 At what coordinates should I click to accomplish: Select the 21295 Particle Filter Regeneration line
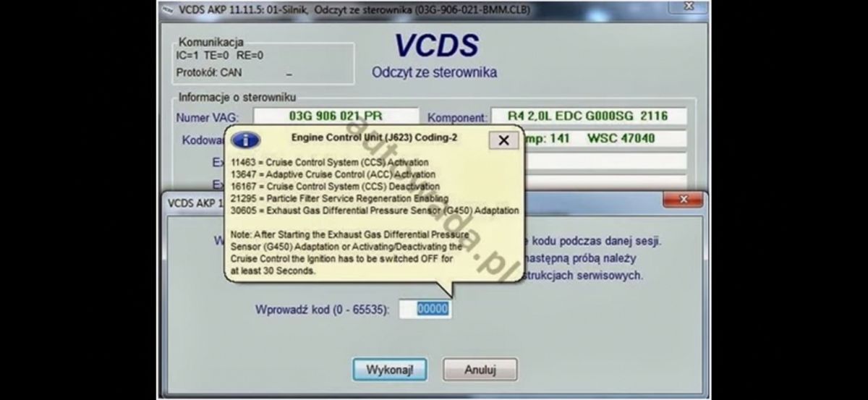coord(339,198)
